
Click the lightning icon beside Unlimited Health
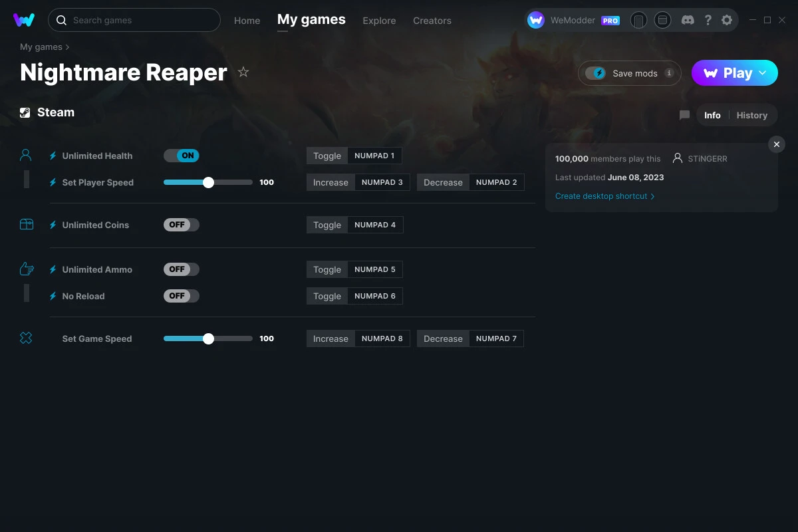pos(53,156)
